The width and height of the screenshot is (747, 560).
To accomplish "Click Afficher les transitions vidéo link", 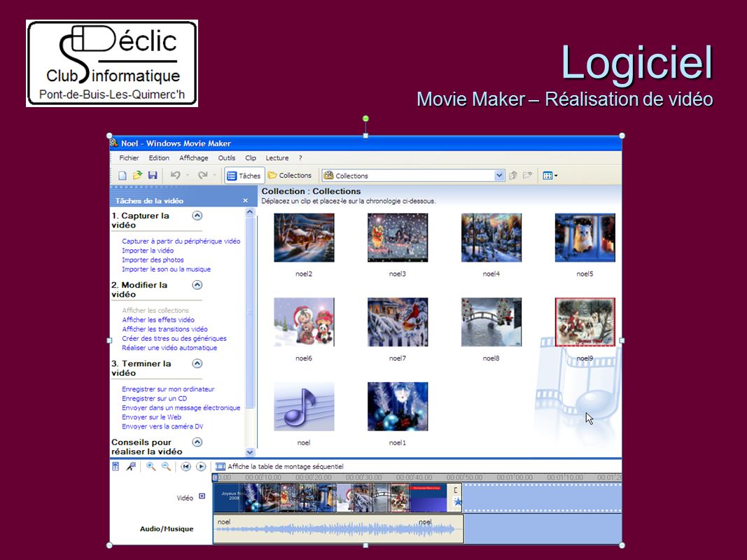I will click(x=165, y=329).
